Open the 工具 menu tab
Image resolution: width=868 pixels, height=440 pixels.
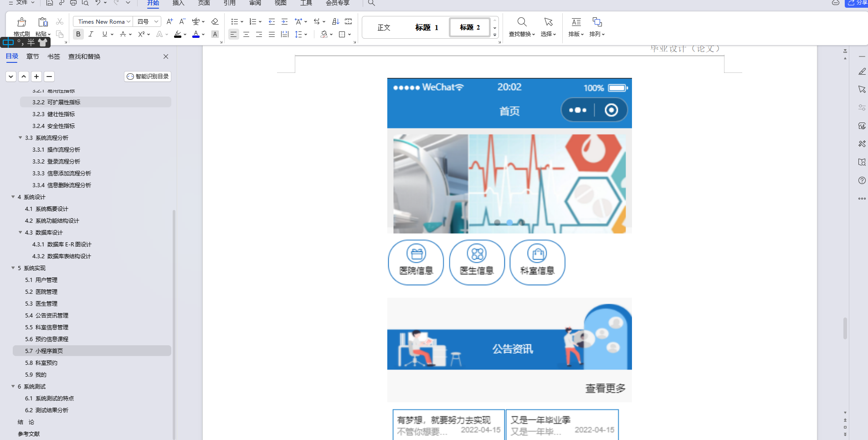click(306, 3)
